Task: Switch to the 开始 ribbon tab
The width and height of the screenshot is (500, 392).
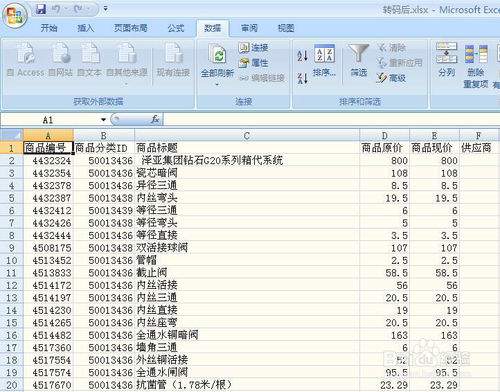Action: pos(49,28)
